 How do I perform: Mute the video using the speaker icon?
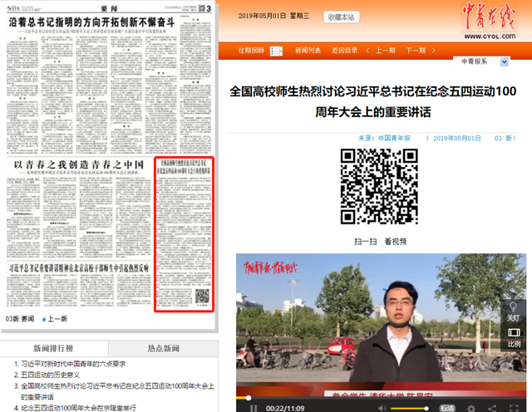pyautogui.click(x=382, y=408)
